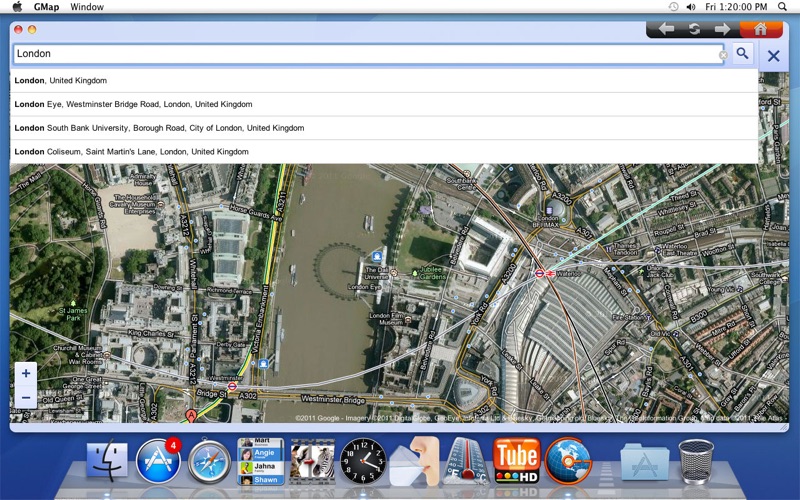Choose the London Eye, Westminster Bridge Road suggestion
The width and height of the screenshot is (800, 500).
point(384,104)
